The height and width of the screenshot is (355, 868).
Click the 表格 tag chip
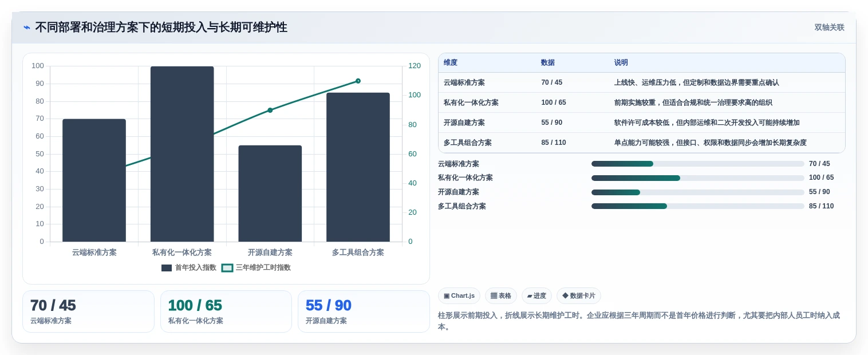click(501, 296)
